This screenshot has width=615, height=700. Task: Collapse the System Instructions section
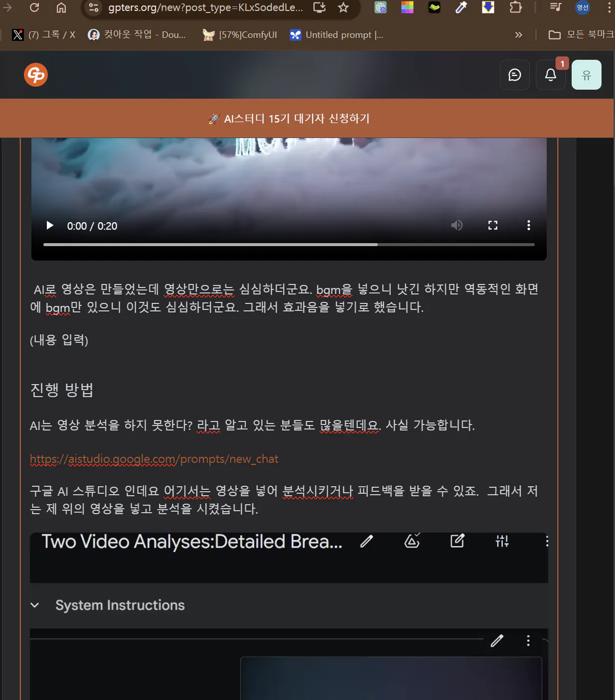tap(34, 605)
